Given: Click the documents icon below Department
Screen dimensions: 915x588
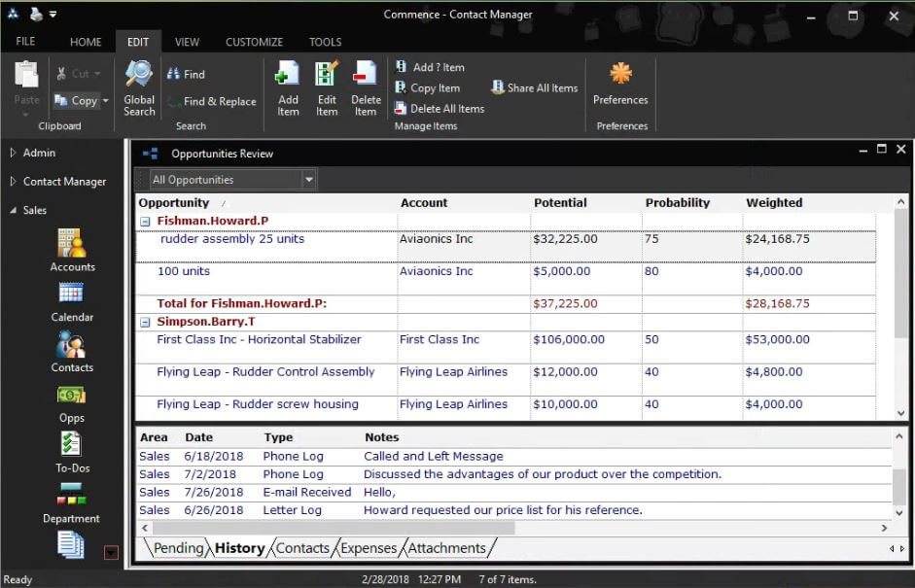Looking at the screenshot, I should coord(71,545).
